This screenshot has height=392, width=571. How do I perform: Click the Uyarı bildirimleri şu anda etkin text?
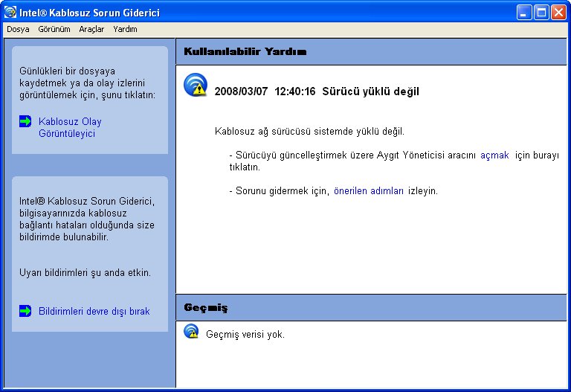tap(85, 272)
